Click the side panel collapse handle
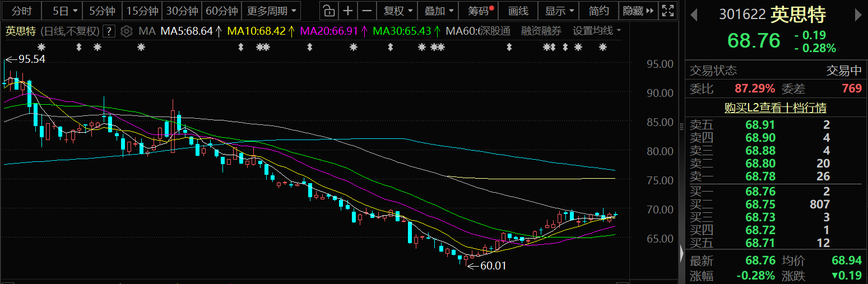Image resolution: width=868 pixels, height=284 pixels. pos(681,253)
